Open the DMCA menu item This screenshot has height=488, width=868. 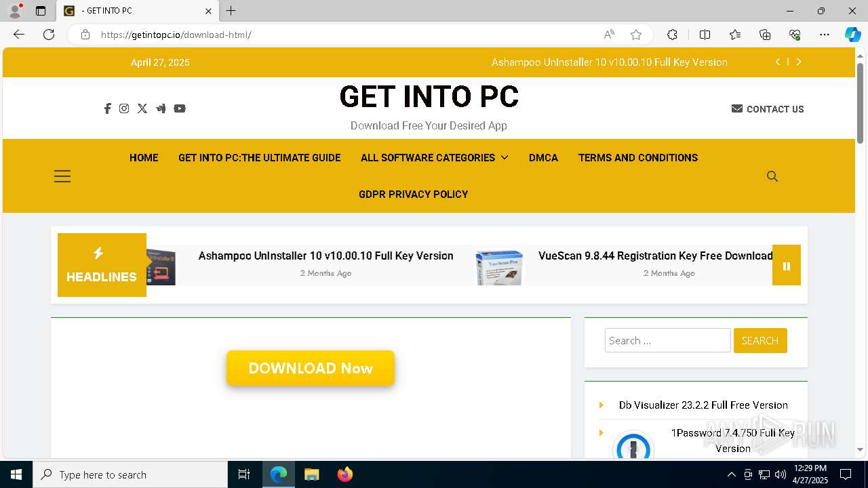pos(543,158)
